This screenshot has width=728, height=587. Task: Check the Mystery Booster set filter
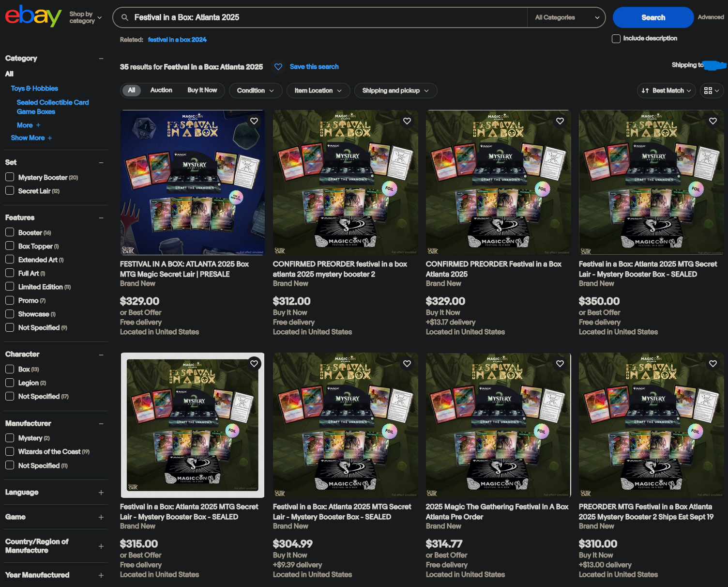(10, 177)
